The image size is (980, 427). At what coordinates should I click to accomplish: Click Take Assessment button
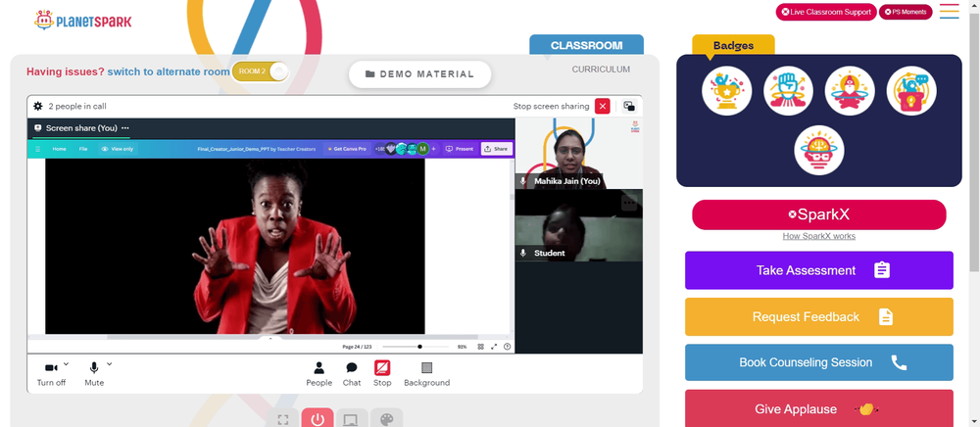pos(818,270)
